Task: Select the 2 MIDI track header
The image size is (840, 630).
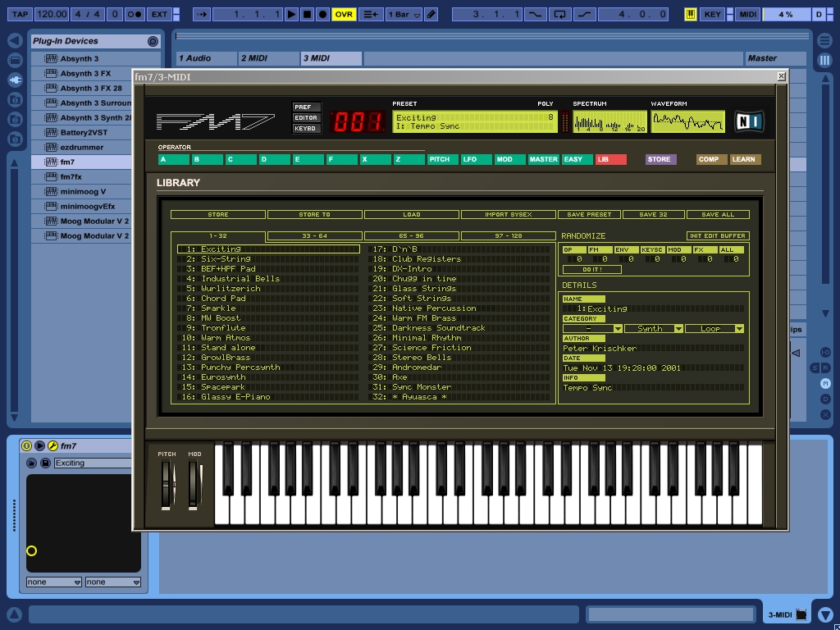Action: point(269,58)
